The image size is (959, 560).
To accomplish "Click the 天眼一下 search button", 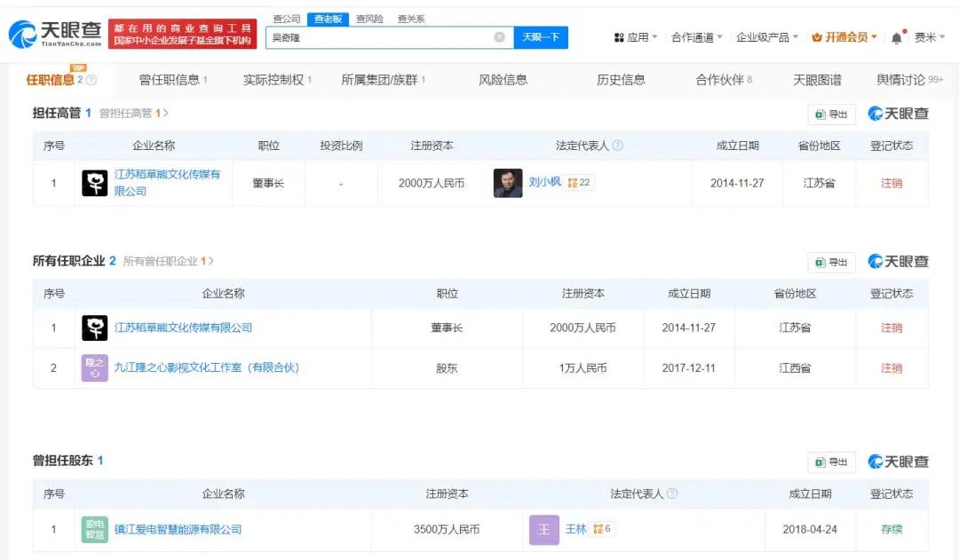I will coord(541,37).
